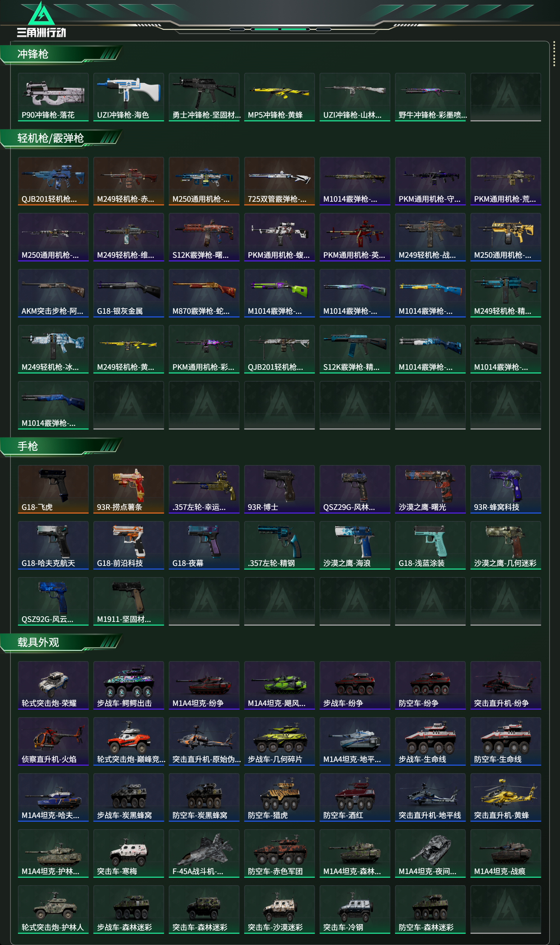560x945 pixels.
Task: Select the 沙漠之鹰-曙光 pistol
Action: pos(430,489)
